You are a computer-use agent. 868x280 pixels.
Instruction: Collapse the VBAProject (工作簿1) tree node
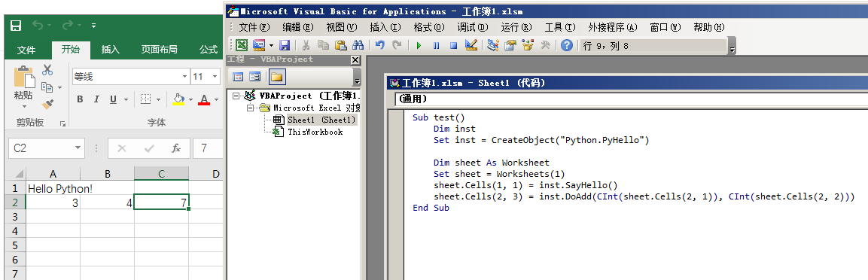point(236,96)
